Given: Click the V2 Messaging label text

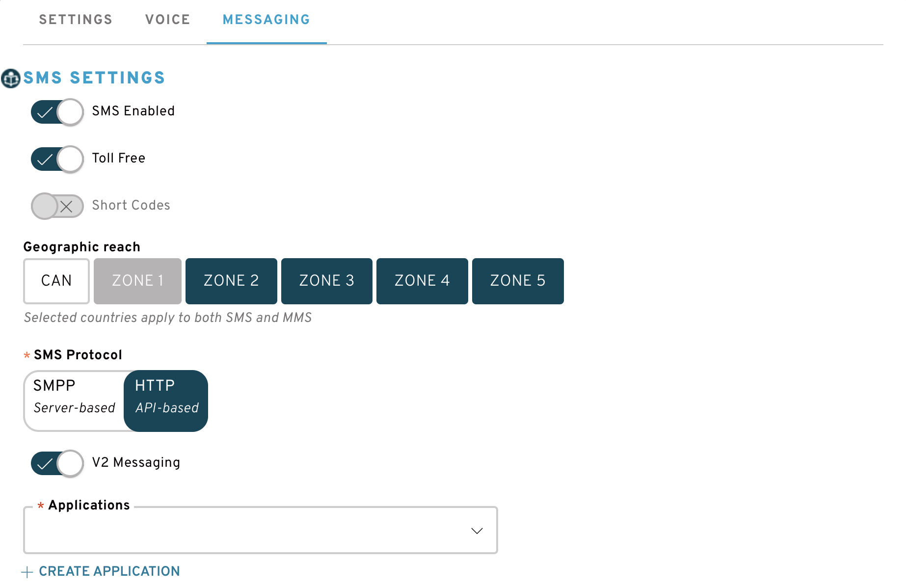Looking at the screenshot, I should 136,462.
